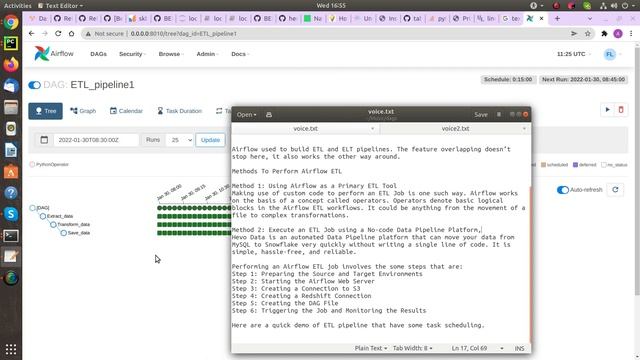Launch Google Chrome from the dock

pos(11,22)
